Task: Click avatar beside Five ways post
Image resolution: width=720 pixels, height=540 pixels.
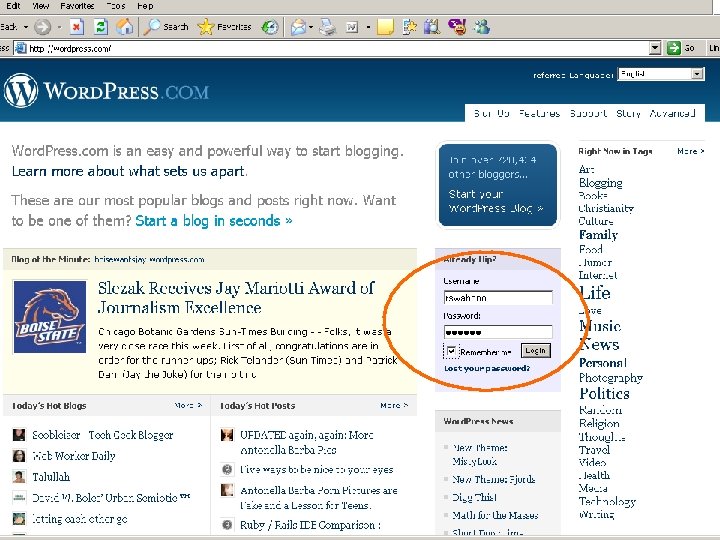Action: (x=227, y=469)
